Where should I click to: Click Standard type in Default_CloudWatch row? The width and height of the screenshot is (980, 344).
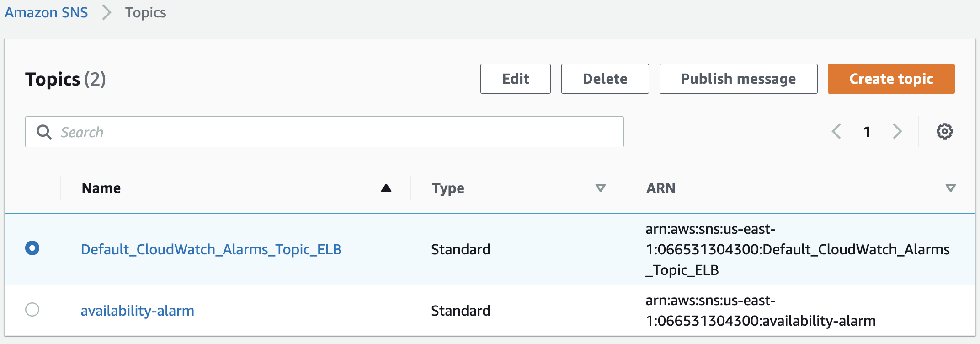[x=461, y=249]
